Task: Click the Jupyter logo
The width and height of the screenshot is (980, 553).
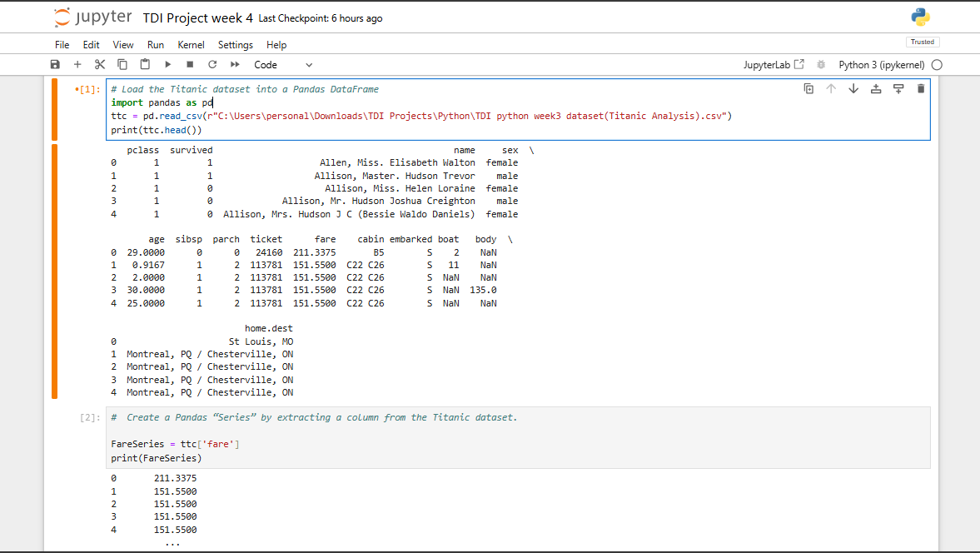Action: (93, 17)
